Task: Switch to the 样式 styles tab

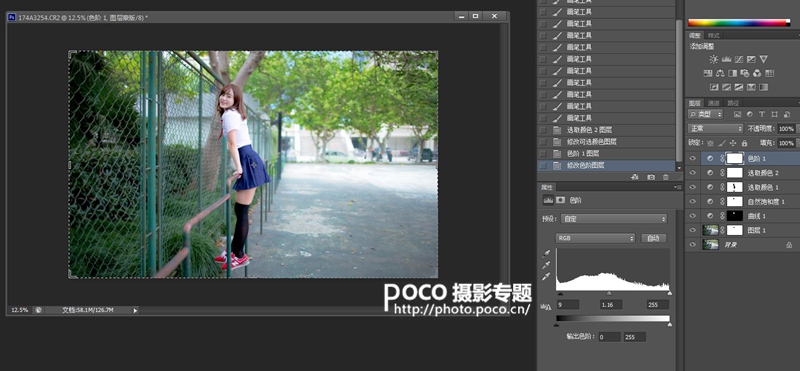Action: [713, 35]
